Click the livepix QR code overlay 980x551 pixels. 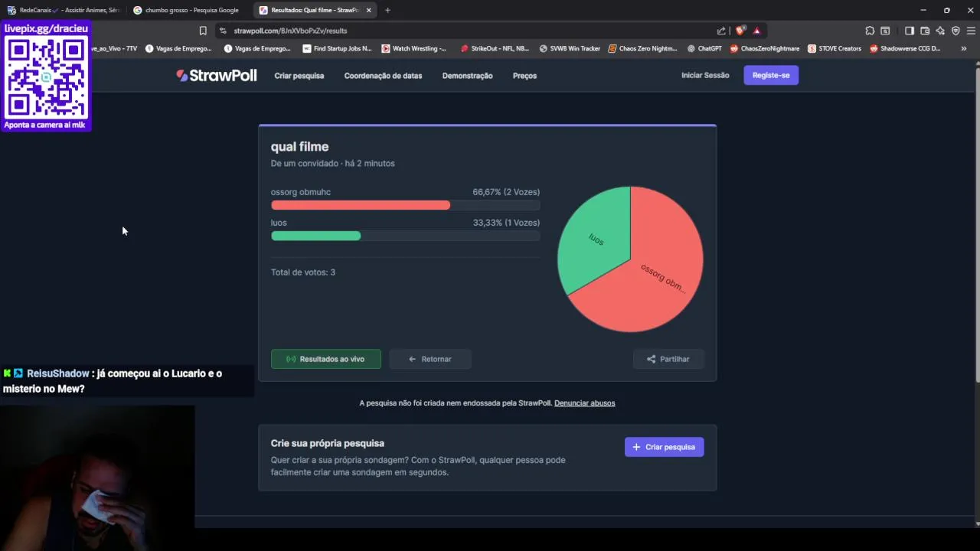pyautogui.click(x=46, y=77)
